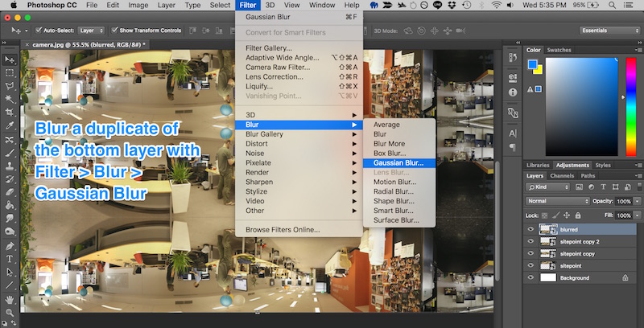Screen dimensions: 644x328
Task: Select the Rectangular Marquee tool
Action: [10, 73]
